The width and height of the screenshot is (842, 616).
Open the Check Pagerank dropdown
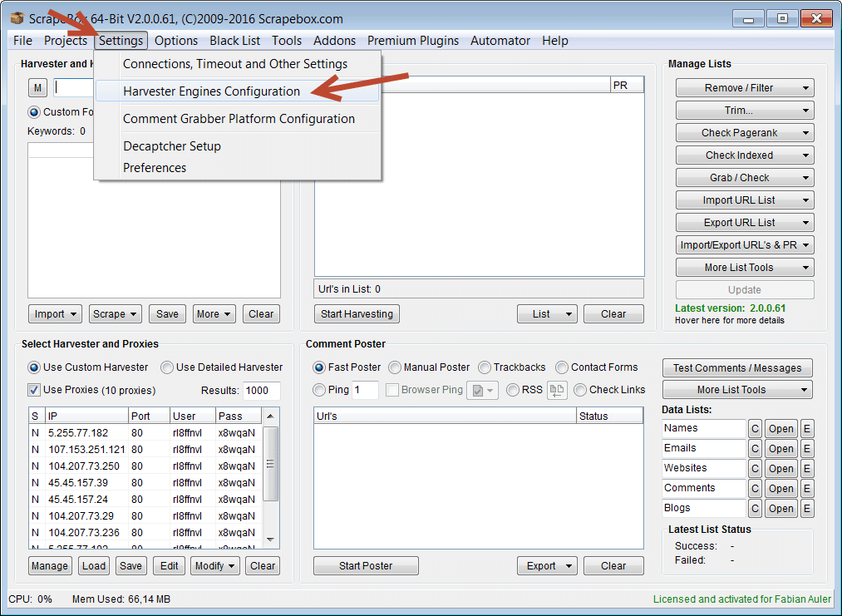[744, 133]
